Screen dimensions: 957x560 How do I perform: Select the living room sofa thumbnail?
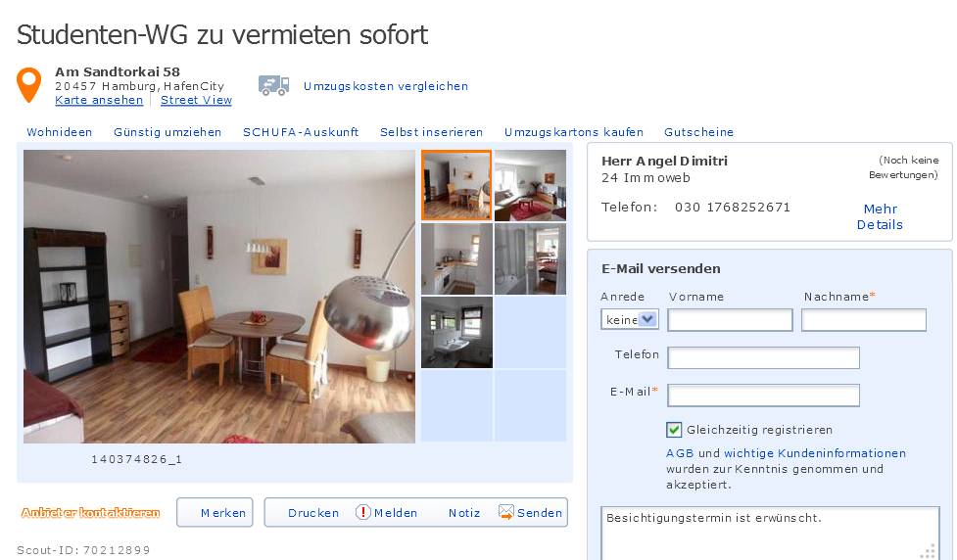[x=530, y=185]
